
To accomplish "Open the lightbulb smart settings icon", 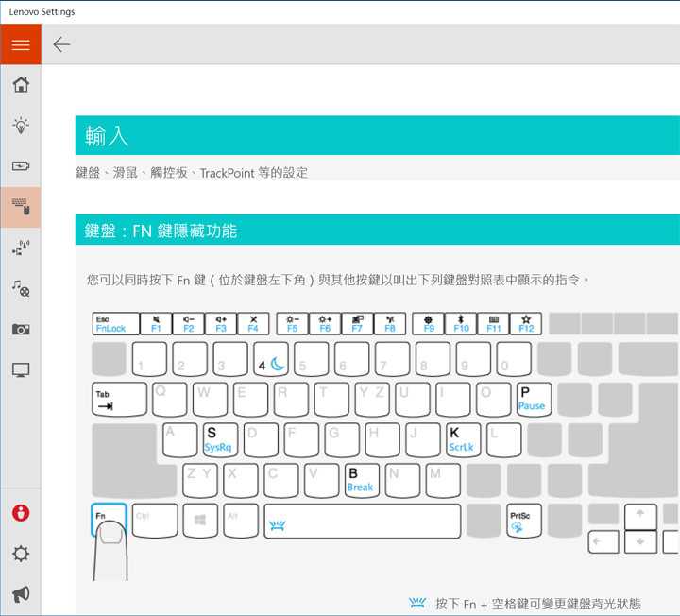I will point(20,126).
